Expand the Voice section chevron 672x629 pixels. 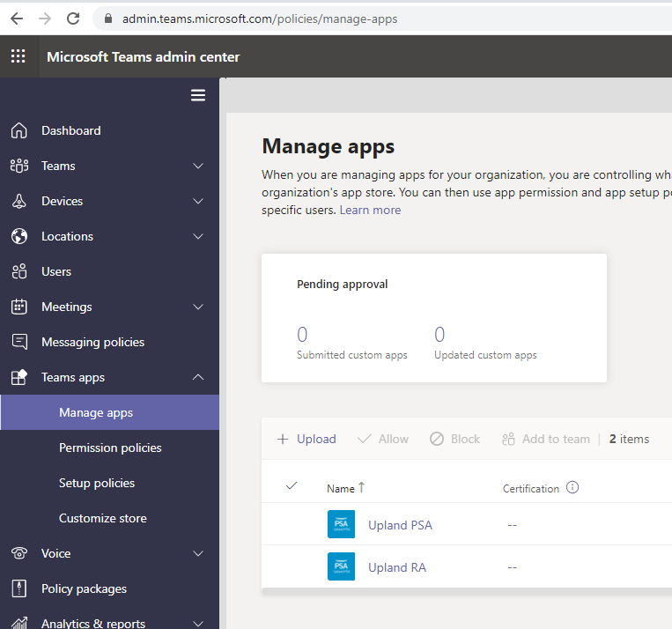point(198,553)
